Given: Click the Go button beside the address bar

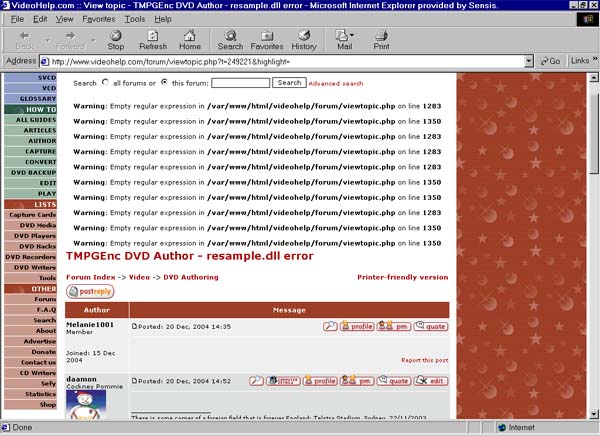Looking at the screenshot, I should click(550, 61).
